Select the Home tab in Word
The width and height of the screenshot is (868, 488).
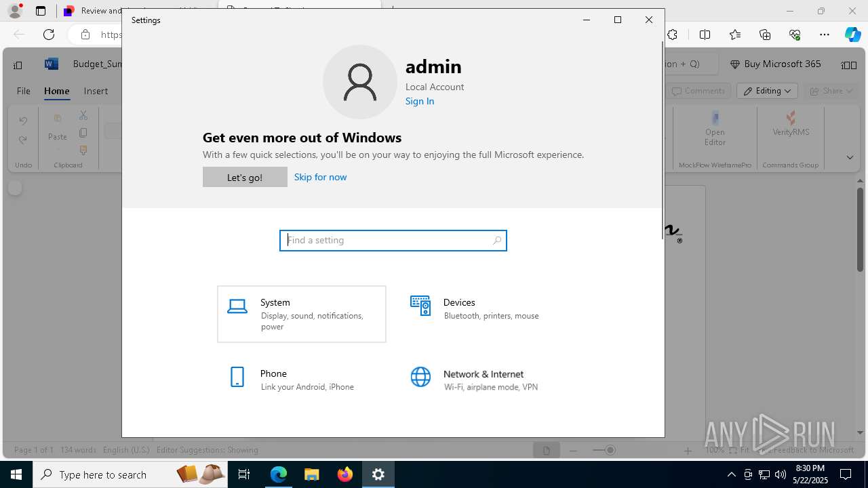(57, 91)
